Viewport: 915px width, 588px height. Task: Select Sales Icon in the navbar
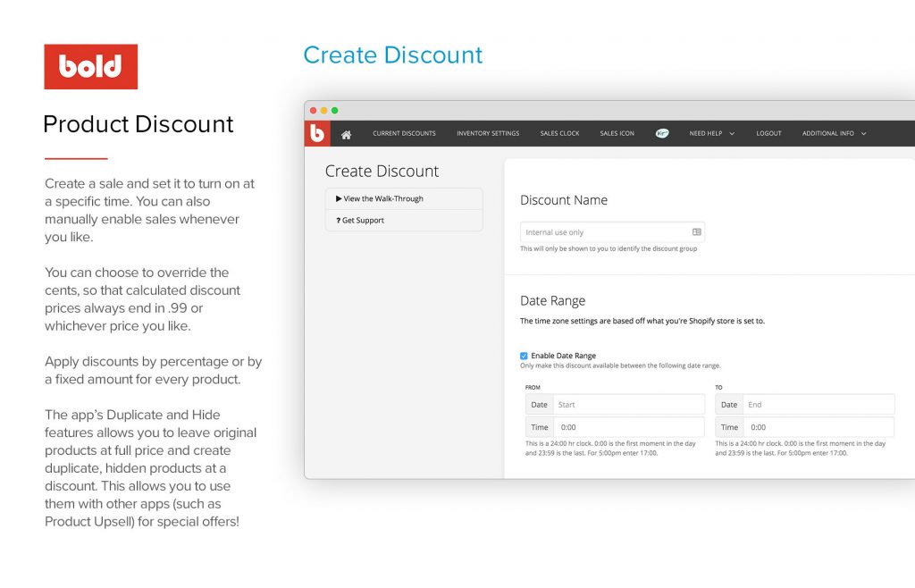pyautogui.click(x=617, y=133)
